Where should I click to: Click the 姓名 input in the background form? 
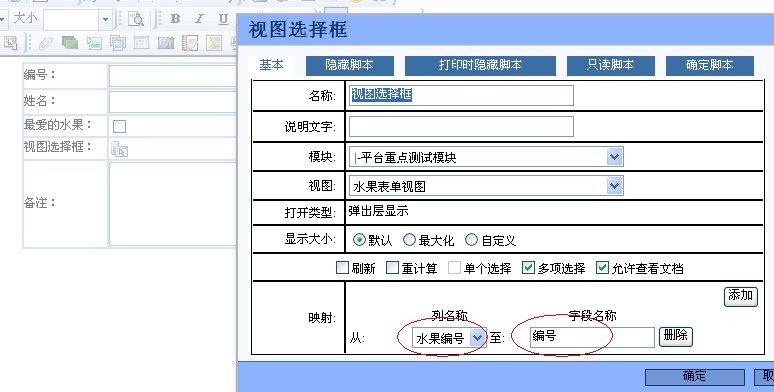172,102
